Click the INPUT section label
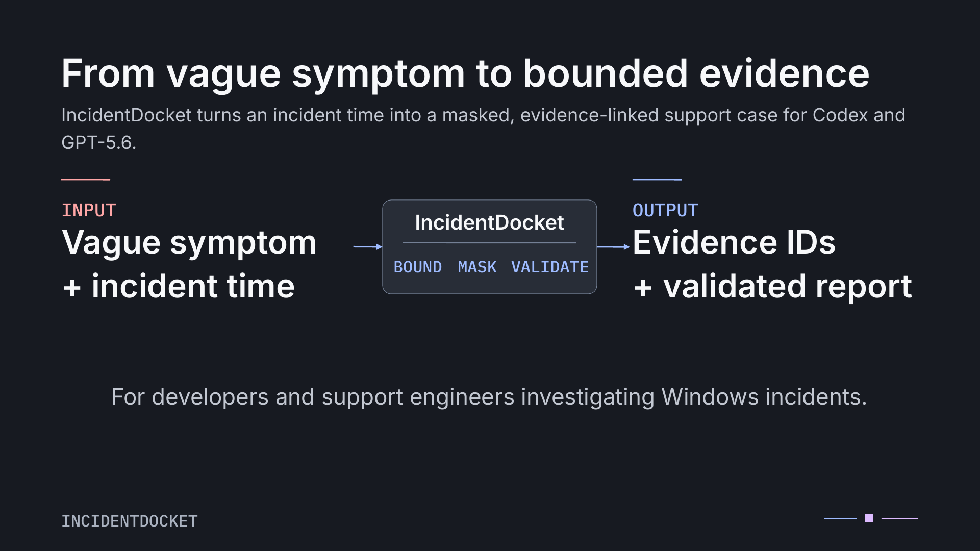This screenshot has height=551, width=980. coord(89,210)
